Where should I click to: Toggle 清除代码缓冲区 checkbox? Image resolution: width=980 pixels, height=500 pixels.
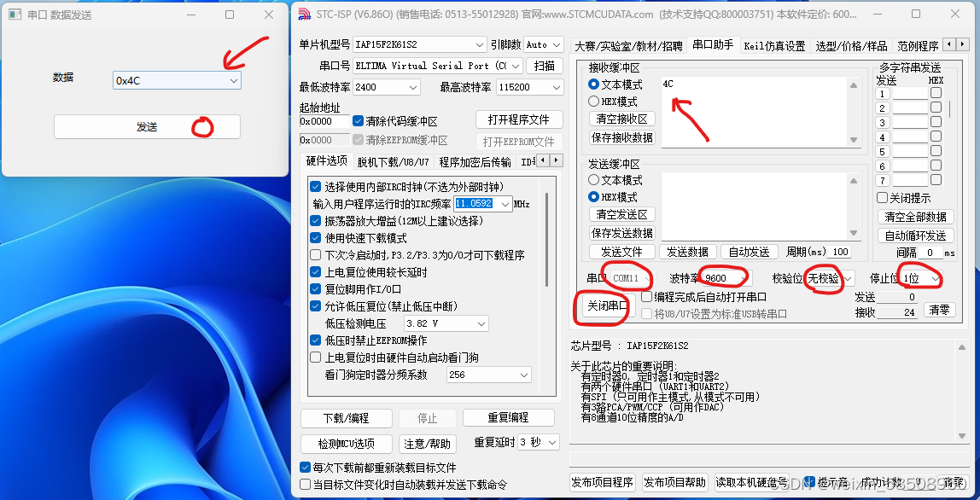click(359, 121)
